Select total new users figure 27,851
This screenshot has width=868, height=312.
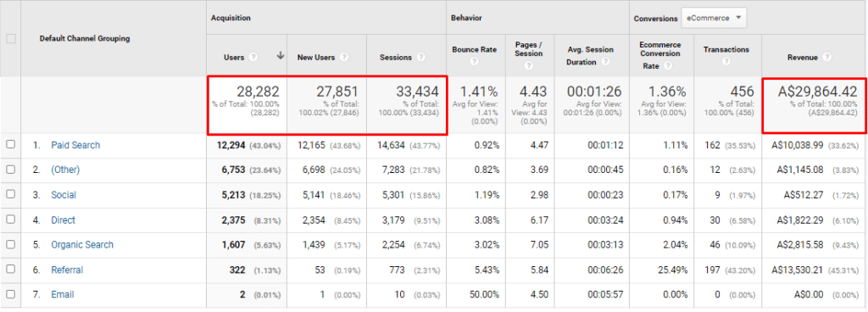337,92
